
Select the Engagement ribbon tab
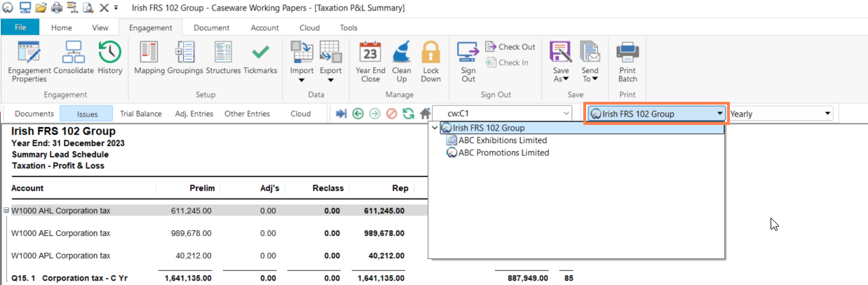[150, 28]
